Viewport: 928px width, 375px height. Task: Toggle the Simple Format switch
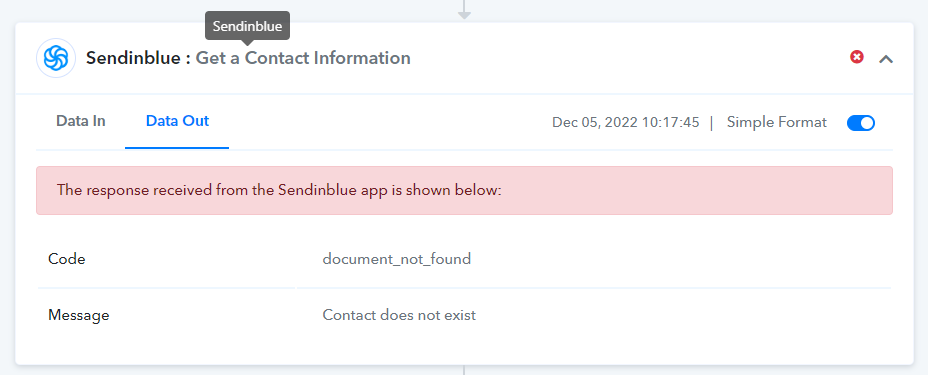[861, 123]
